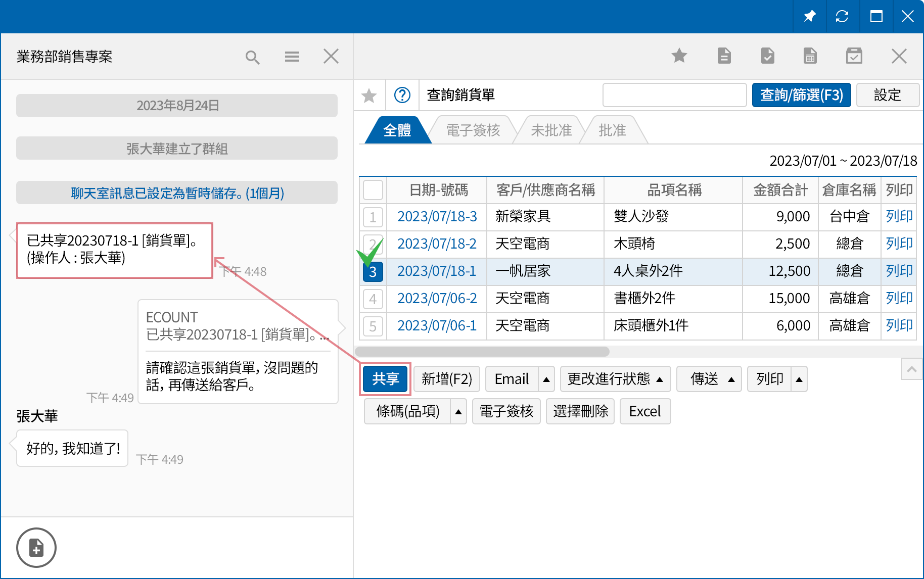
Task: Switch to the 未批准 tab
Action: click(x=550, y=130)
